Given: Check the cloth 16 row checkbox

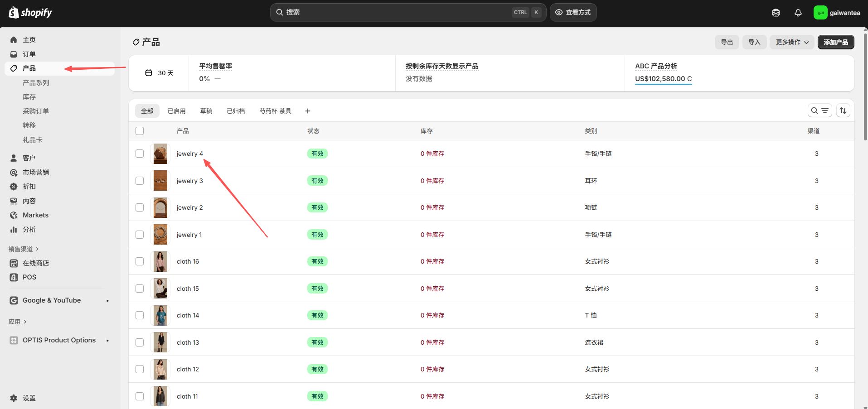Looking at the screenshot, I should (140, 261).
